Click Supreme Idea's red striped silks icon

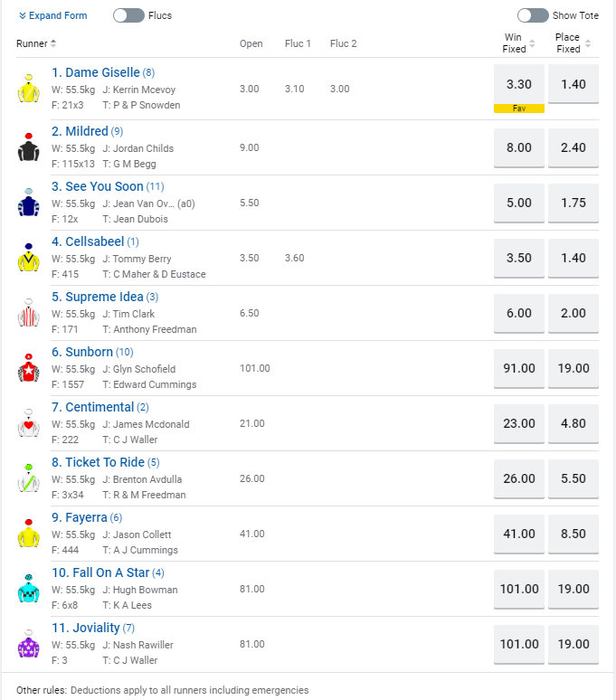pyautogui.click(x=28, y=313)
